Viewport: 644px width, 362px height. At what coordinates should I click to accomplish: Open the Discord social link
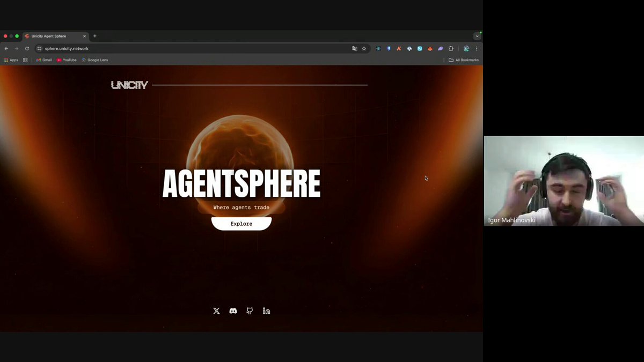[x=233, y=311]
